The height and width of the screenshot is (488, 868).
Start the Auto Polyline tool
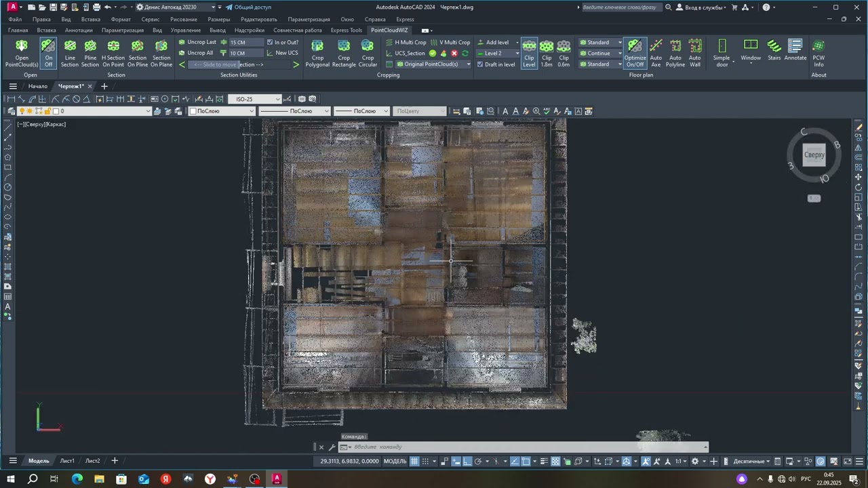tap(675, 53)
